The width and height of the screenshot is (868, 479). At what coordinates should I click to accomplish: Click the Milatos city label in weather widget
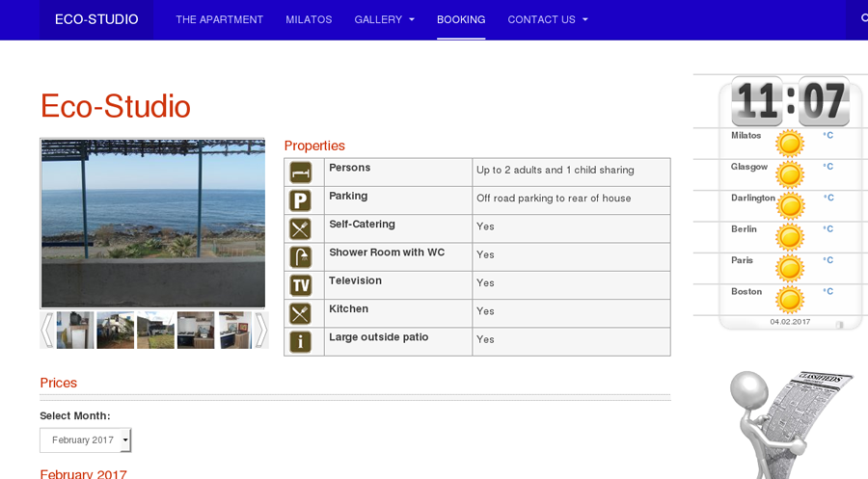tap(746, 136)
